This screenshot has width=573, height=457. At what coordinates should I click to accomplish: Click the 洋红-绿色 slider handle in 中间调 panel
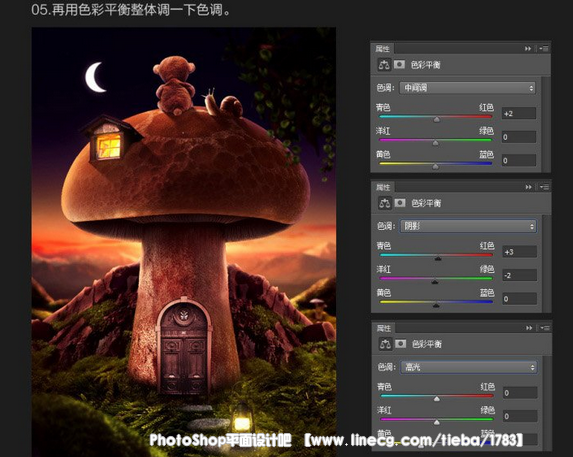(436, 143)
